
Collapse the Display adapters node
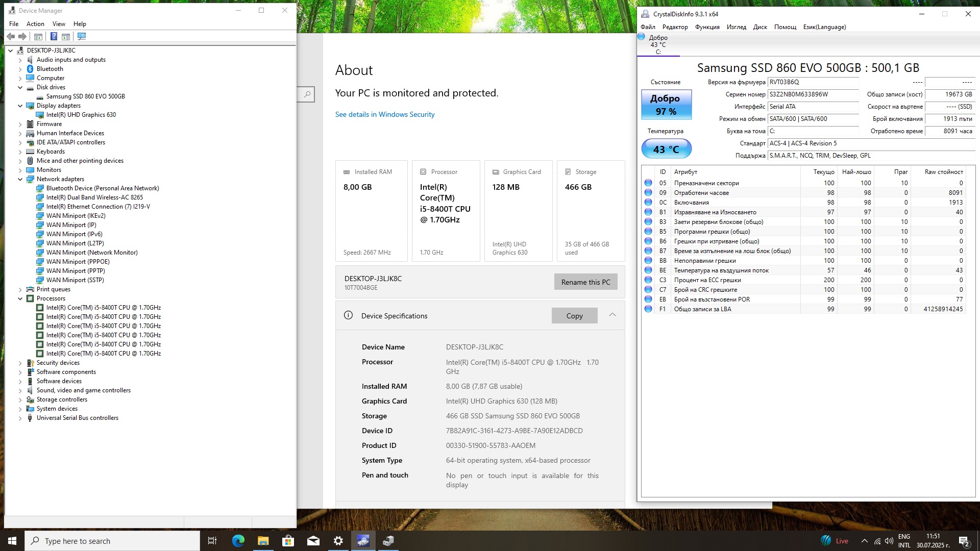pos(20,106)
